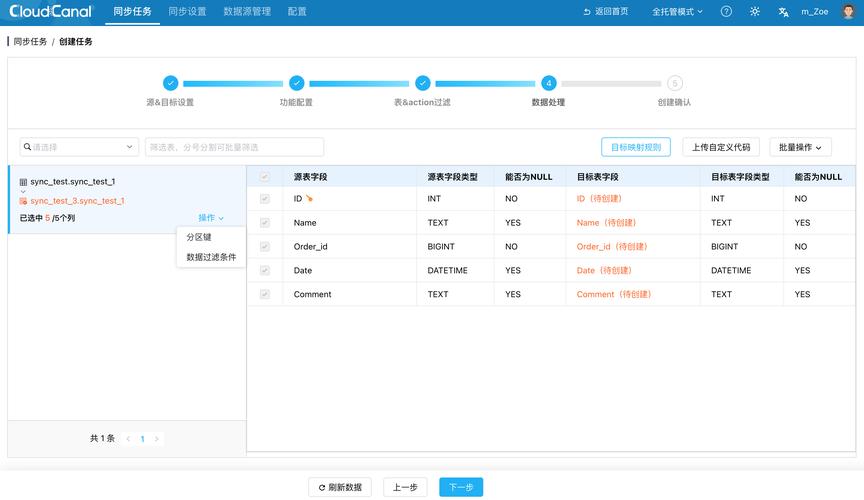Screen dimensions: 864x500
Task: Click the 返回首页 link
Action: tap(606, 12)
